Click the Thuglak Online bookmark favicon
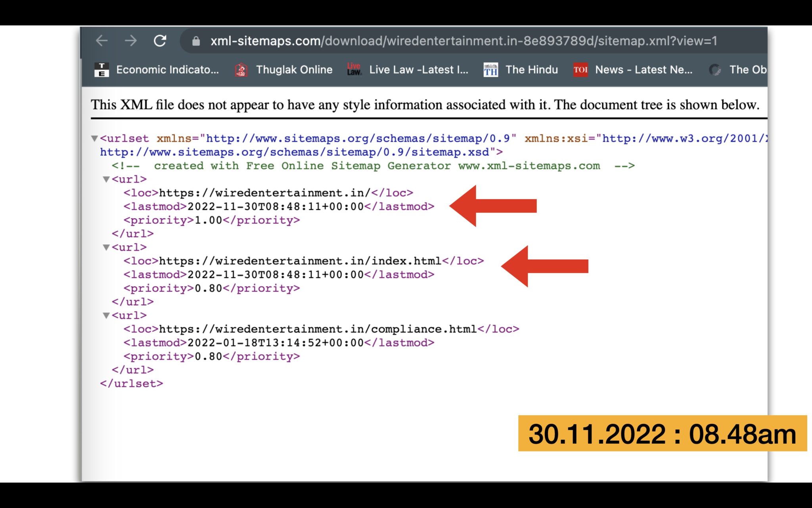 tap(241, 70)
